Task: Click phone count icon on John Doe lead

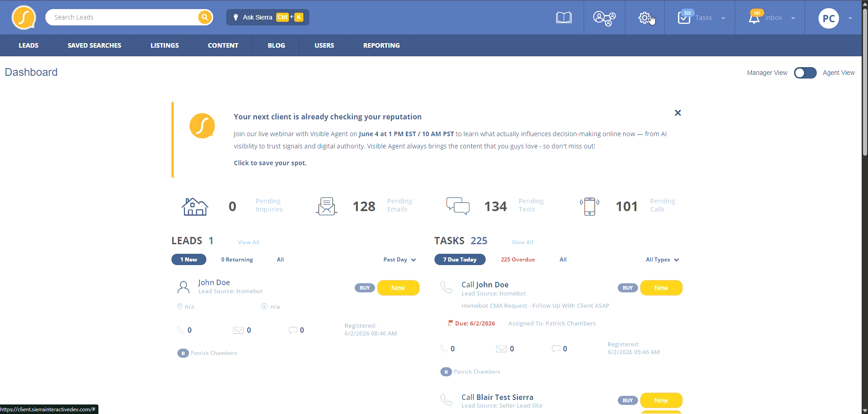Action: coord(181,330)
